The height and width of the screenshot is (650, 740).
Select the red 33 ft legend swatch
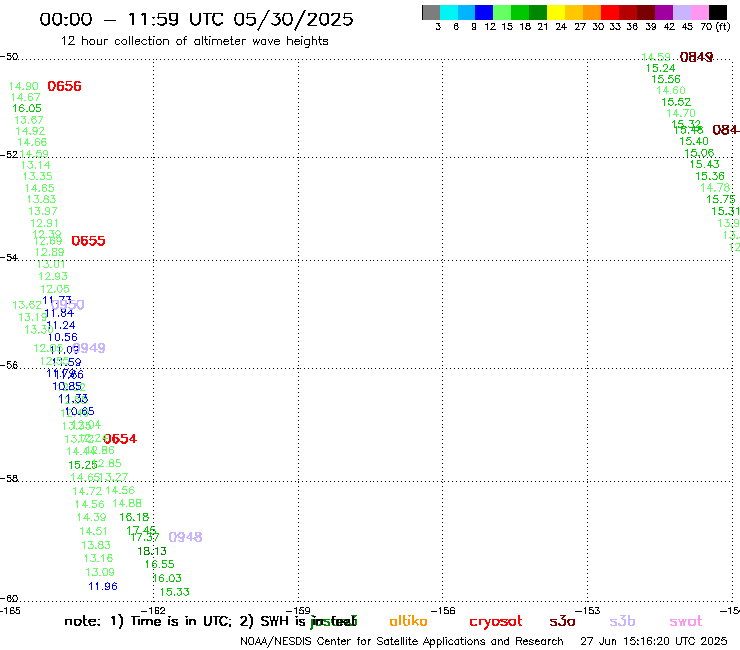click(x=610, y=12)
